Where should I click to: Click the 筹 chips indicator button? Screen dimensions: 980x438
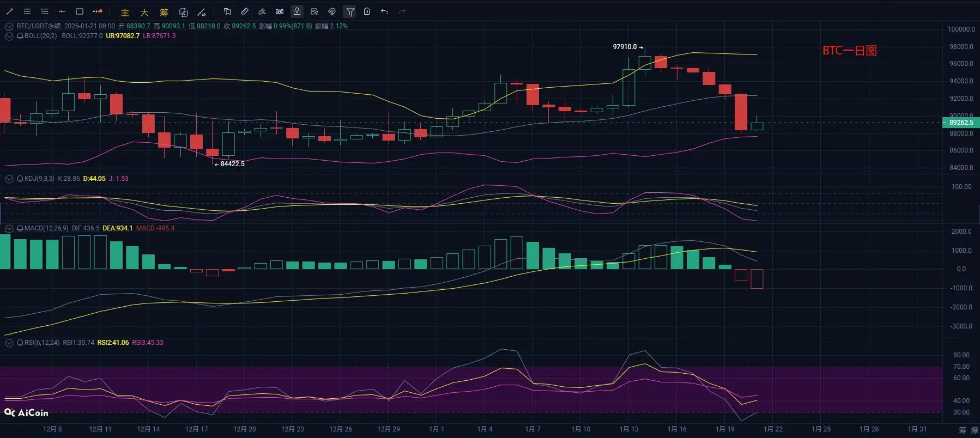(164, 13)
